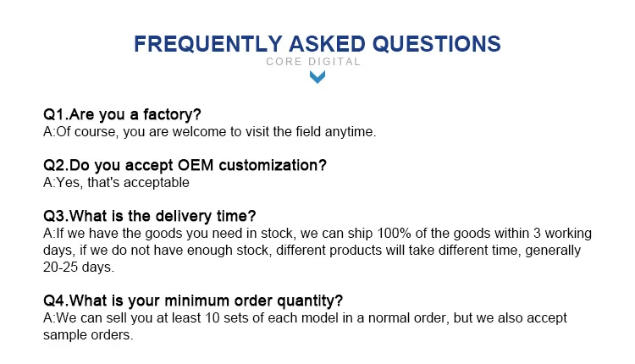
Task: Select the answer about visiting the field anytime
Action: click(208, 132)
